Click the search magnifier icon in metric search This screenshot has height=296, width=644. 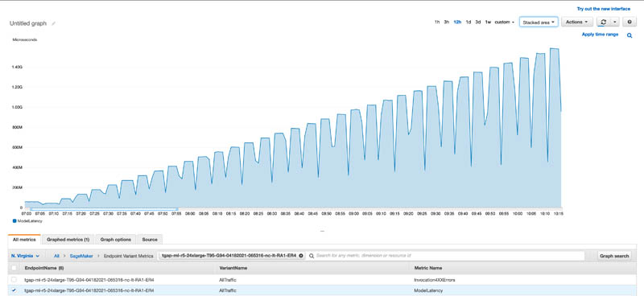[x=312, y=256]
